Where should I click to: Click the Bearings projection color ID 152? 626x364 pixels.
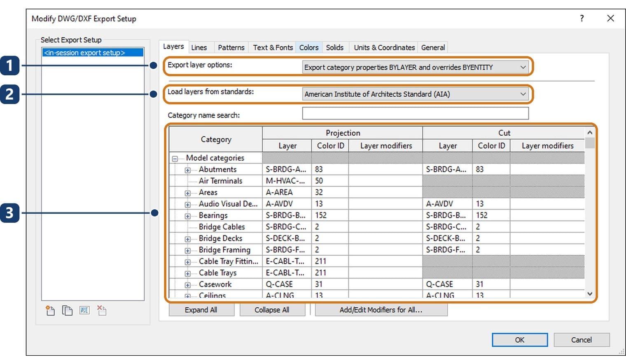point(330,215)
